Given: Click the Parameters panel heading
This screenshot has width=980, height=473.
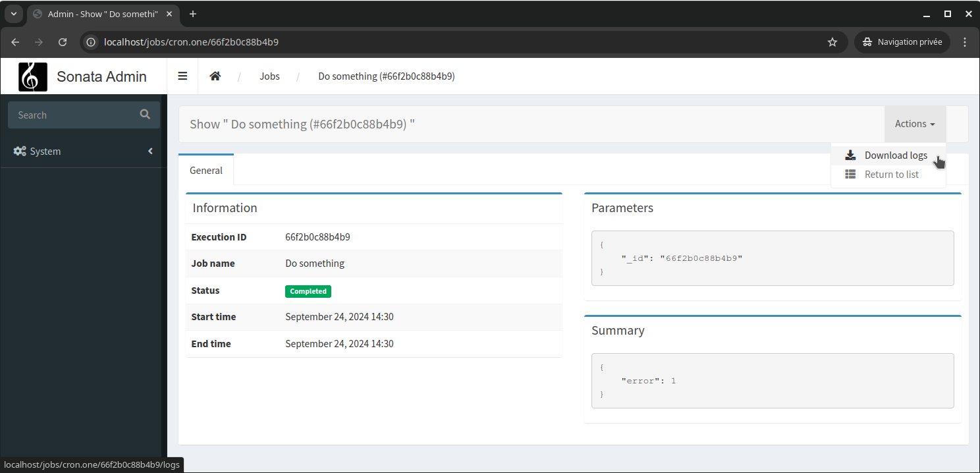Looking at the screenshot, I should point(622,208).
